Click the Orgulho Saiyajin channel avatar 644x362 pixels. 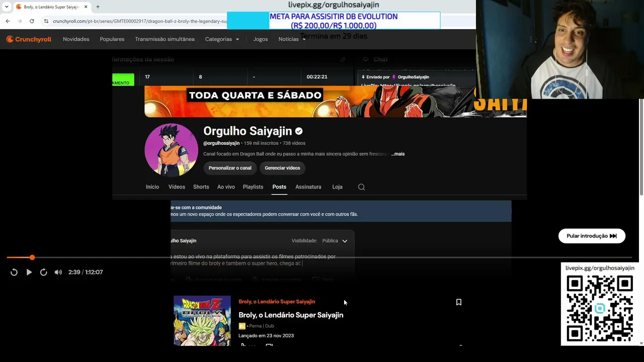(x=171, y=150)
